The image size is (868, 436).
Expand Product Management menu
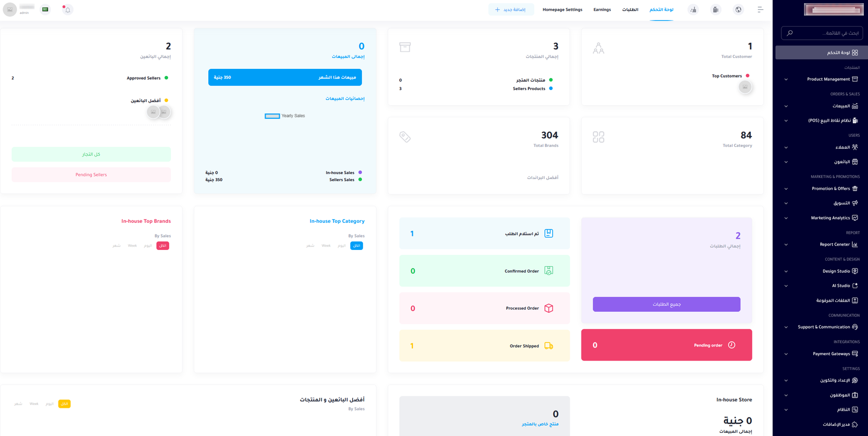click(786, 79)
